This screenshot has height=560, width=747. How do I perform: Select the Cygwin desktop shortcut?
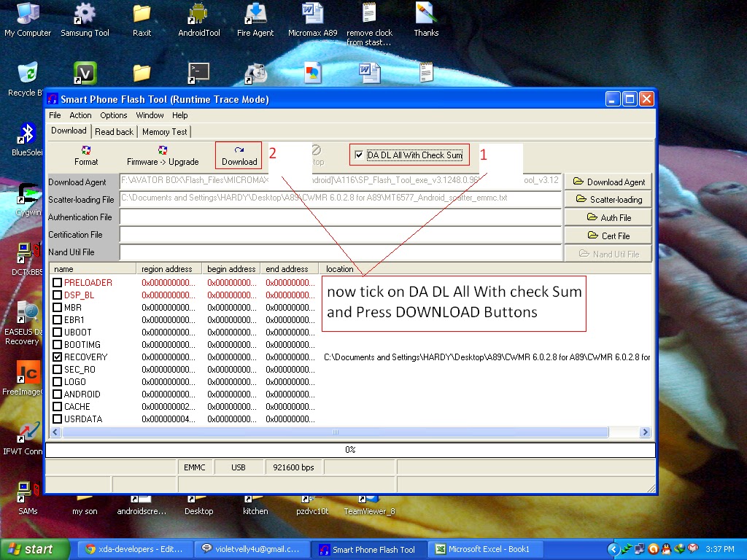(28, 199)
